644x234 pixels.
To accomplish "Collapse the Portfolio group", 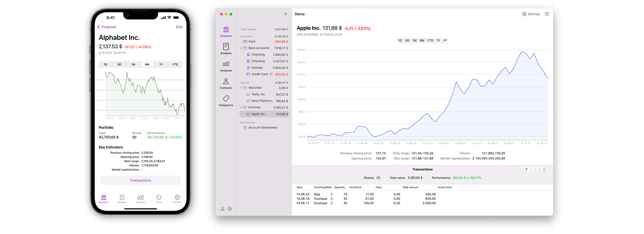I will 241,108.
